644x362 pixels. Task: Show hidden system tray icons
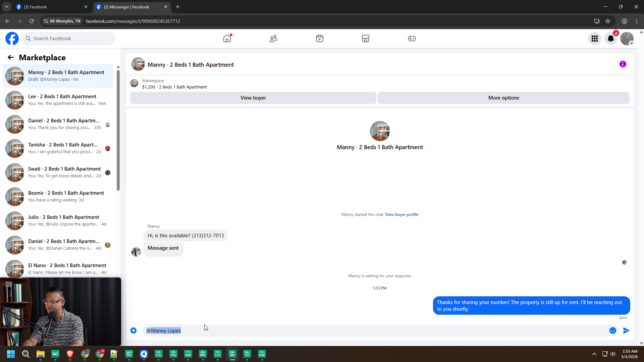594,354
